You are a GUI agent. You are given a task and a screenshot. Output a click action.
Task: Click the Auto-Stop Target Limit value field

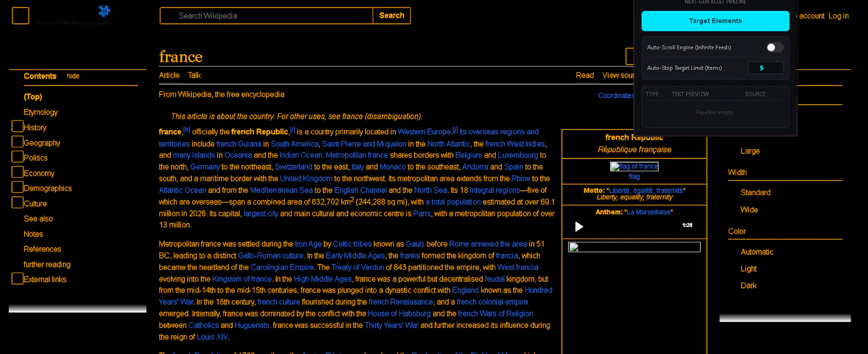765,68
